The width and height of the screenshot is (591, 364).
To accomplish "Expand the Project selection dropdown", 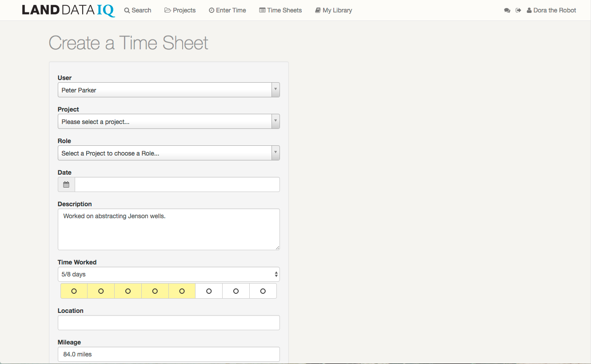I will 169,121.
